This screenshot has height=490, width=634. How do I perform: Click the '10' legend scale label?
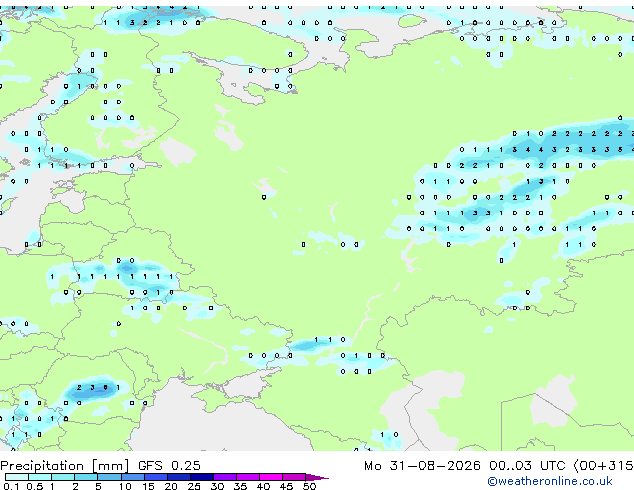click(x=125, y=486)
